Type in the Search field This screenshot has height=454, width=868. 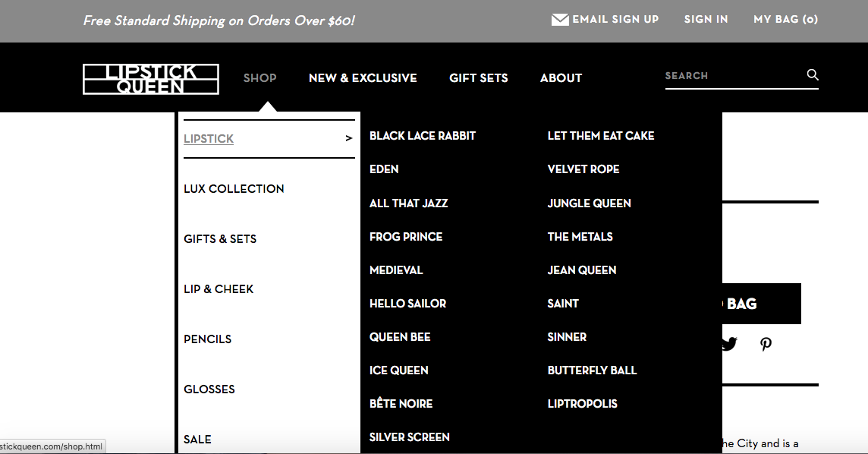tap(732, 76)
